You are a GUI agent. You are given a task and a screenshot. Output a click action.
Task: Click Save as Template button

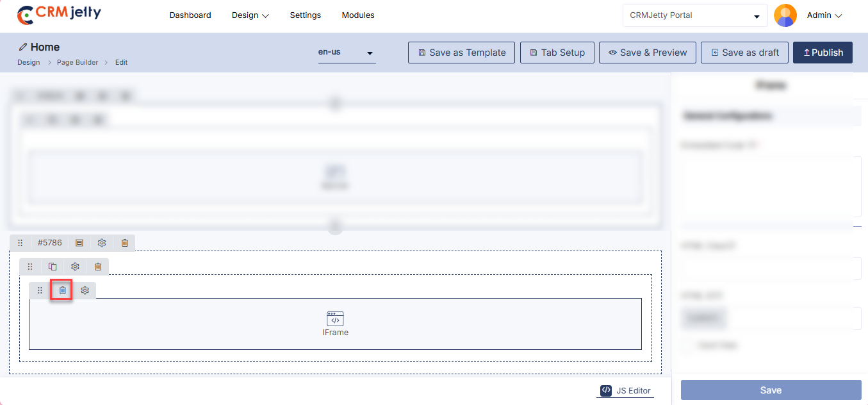click(x=461, y=53)
